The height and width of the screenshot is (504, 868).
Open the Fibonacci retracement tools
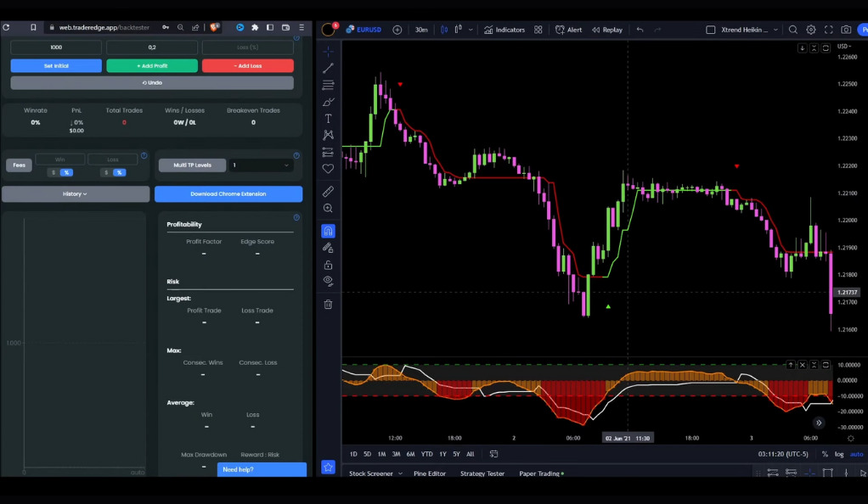pos(329,85)
